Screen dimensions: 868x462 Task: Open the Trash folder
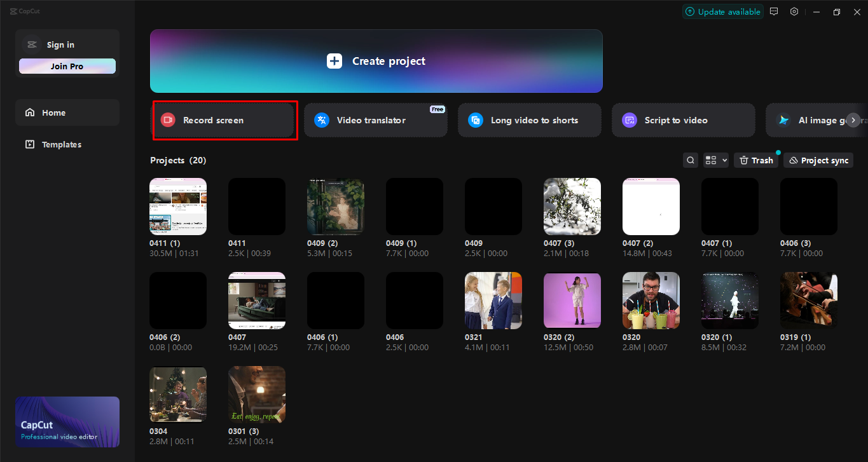(755, 160)
